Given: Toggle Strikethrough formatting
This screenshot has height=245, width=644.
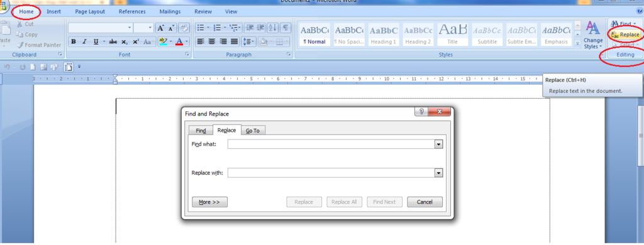Looking at the screenshot, I should click(113, 41).
